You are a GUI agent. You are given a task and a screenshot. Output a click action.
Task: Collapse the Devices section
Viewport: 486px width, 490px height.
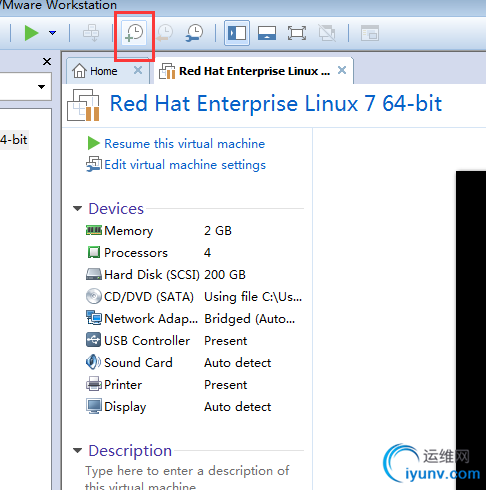[77, 209]
